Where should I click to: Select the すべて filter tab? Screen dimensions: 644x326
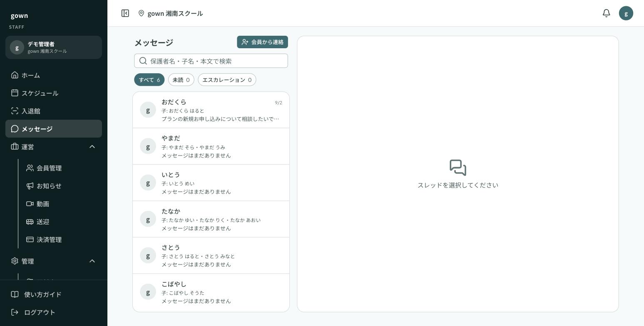[149, 80]
